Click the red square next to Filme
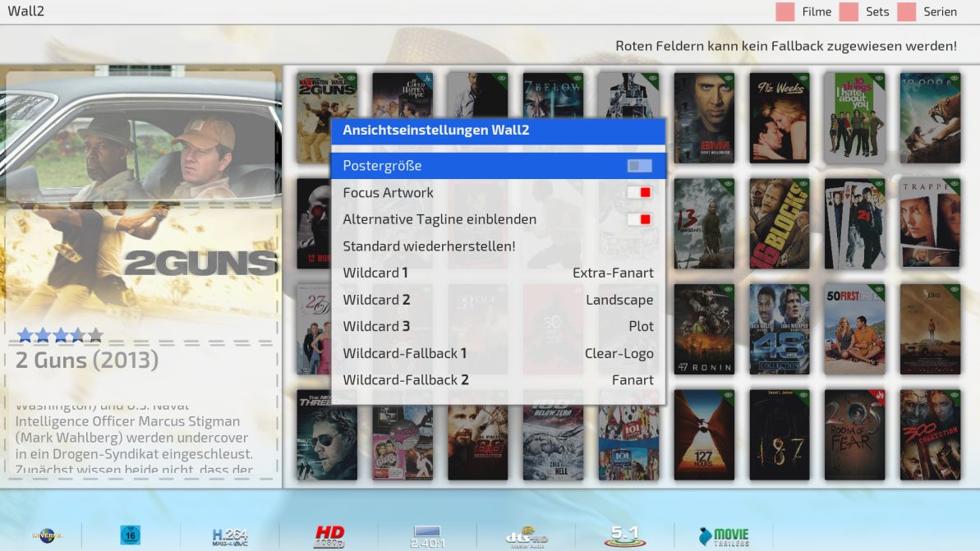 pos(785,11)
